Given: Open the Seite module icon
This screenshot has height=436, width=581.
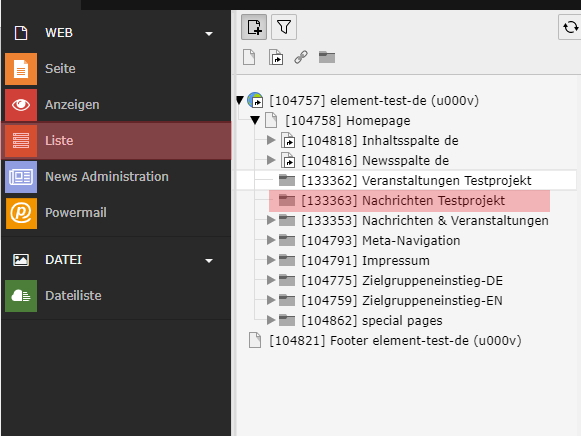Looking at the screenshot, I should pyautogui.click(x=21, y=69).
